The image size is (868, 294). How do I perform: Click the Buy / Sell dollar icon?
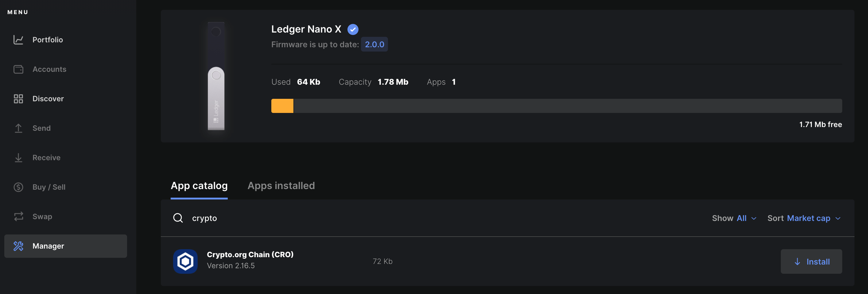tap(18, 187)
